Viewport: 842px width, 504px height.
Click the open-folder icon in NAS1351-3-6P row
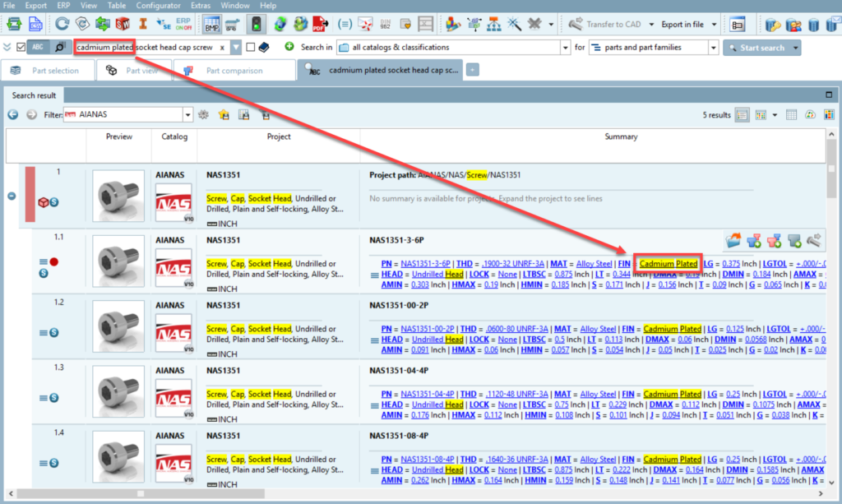pyautogui.click(x=733, y=240)
